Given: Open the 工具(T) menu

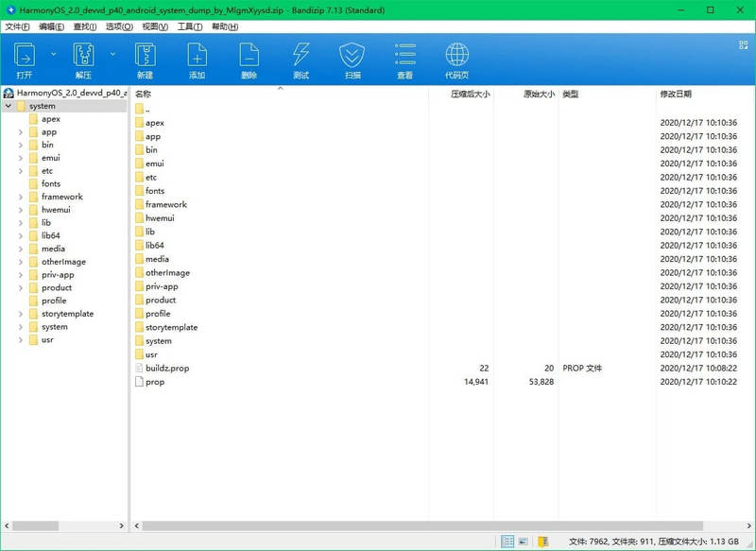Looking at the screenshot, I should tap(190, 26).
